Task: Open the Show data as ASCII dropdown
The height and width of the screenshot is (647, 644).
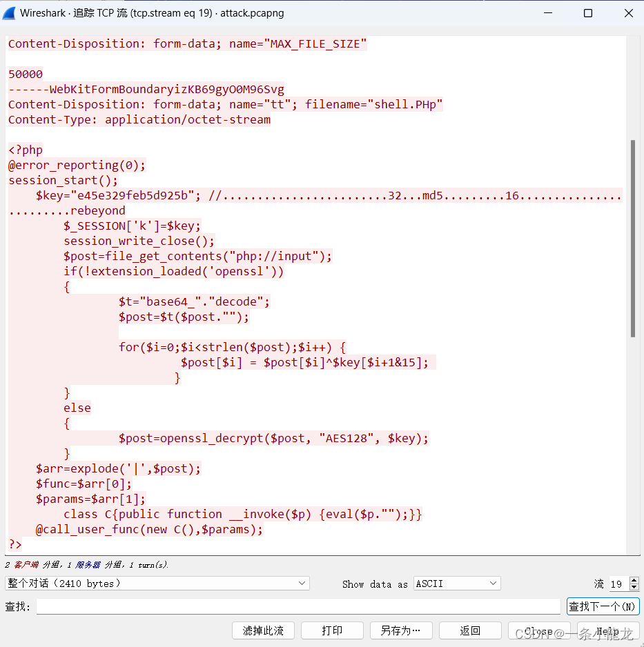Action: click(x=457, y=583)
